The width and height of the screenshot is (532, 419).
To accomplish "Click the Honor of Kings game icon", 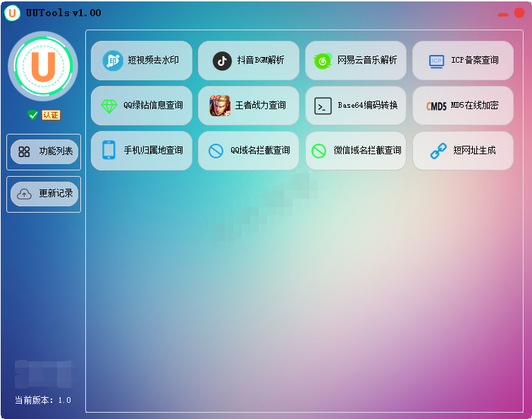I will (x=220, y=106).
